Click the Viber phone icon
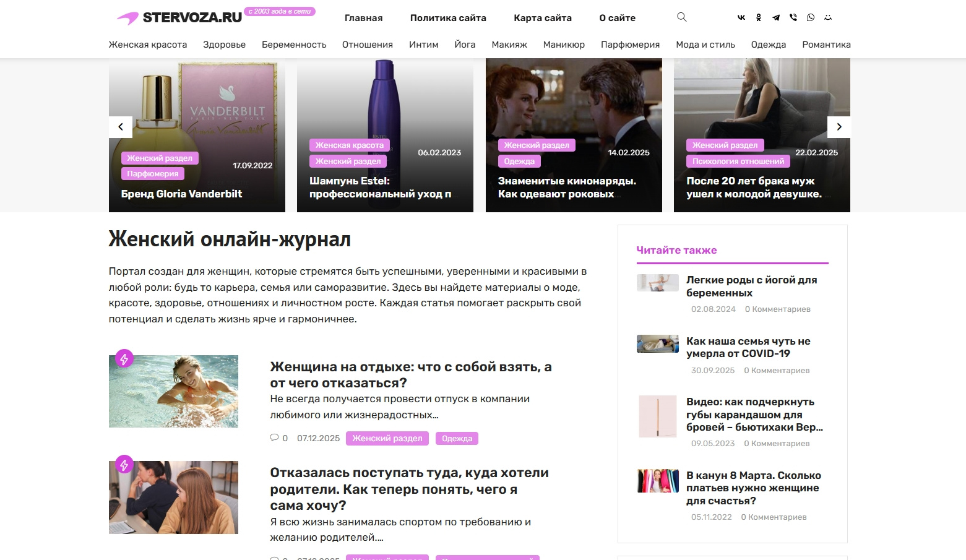 click(793, 17)
